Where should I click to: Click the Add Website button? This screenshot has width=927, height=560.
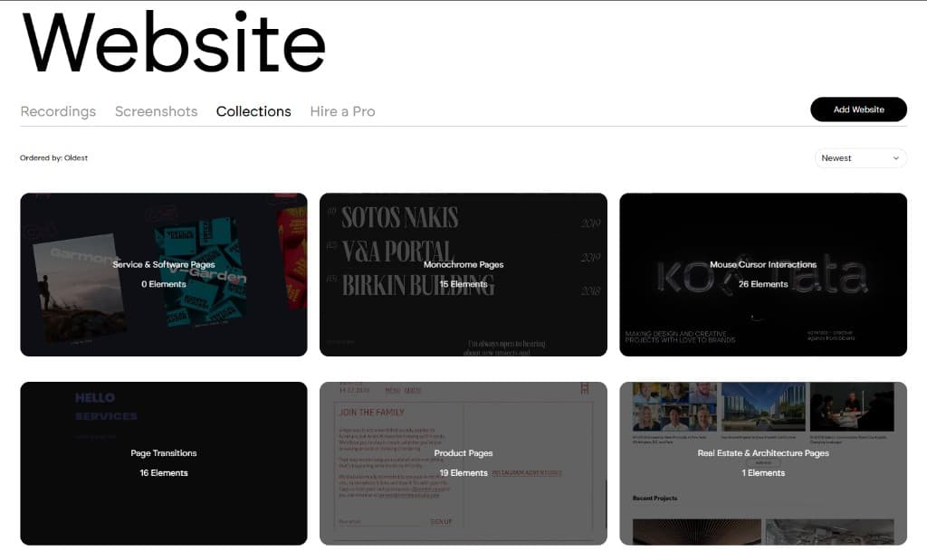coord(858,109)
